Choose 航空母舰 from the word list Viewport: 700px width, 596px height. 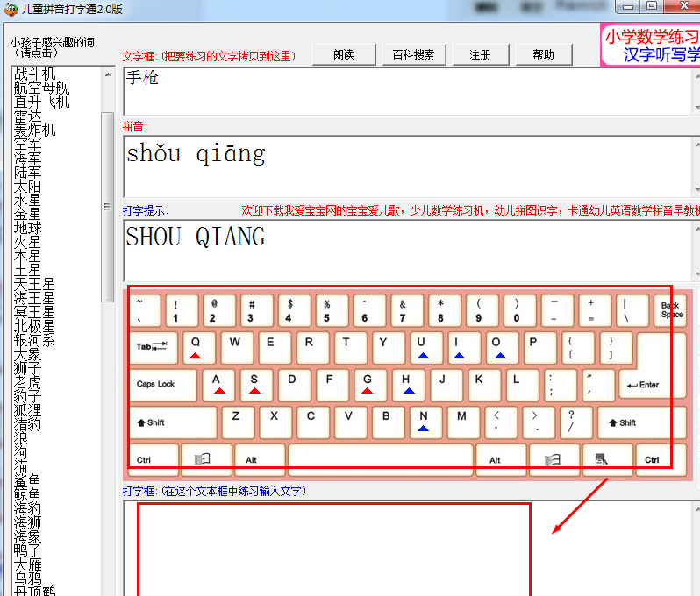click(41, 89)
